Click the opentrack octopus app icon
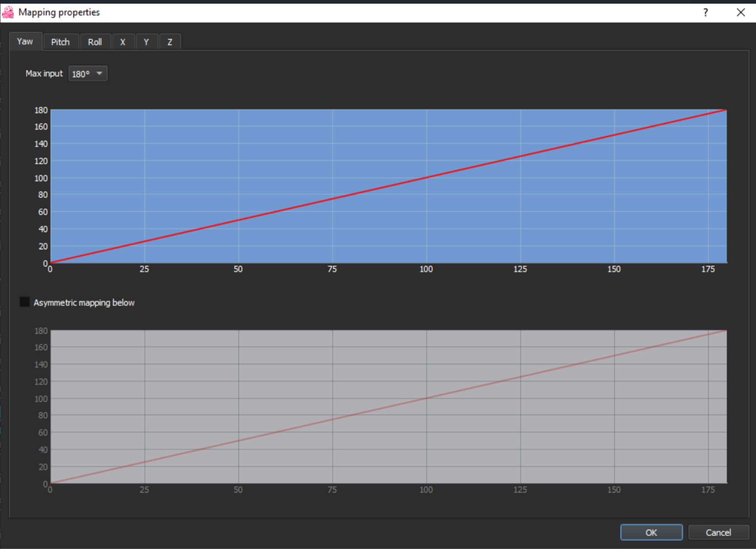The height and width of the screenshot is (549, 756). 8,12
